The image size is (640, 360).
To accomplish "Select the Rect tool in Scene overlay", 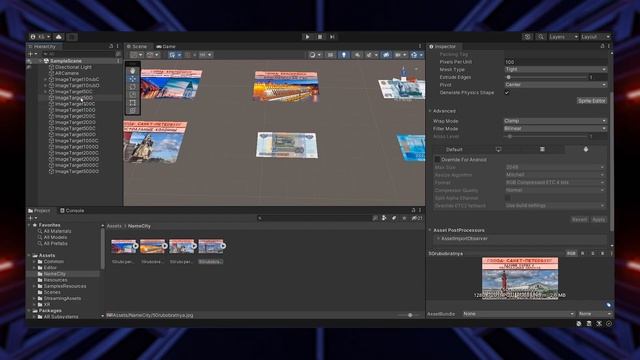I will (133, 102).
